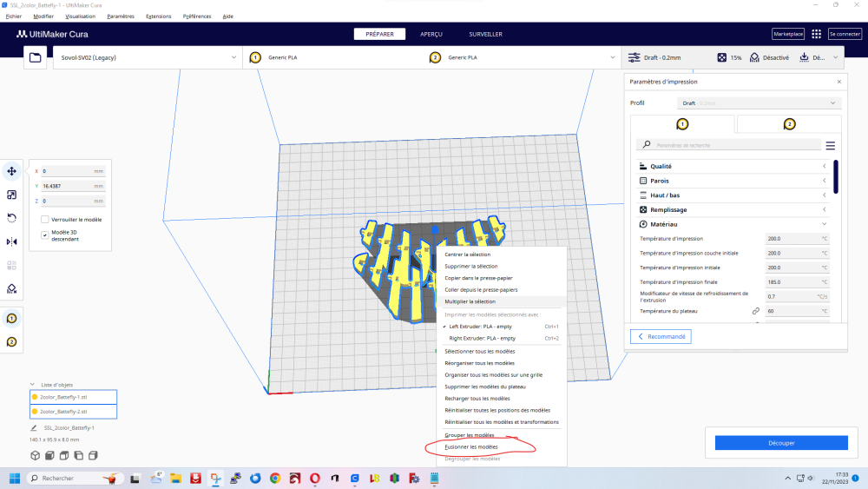Select the Support Blocker tool
The height and width of the screenshot is (489, 868).
pos(11,288)
